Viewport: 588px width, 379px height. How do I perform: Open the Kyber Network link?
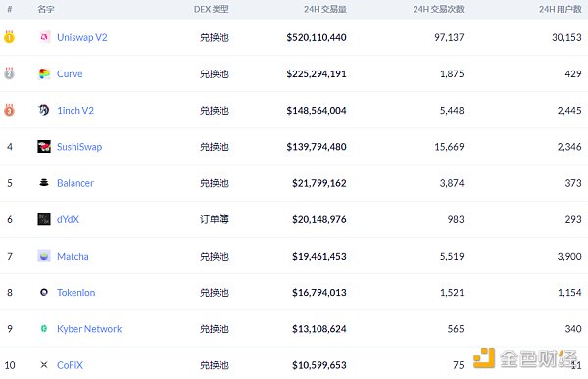89,329
